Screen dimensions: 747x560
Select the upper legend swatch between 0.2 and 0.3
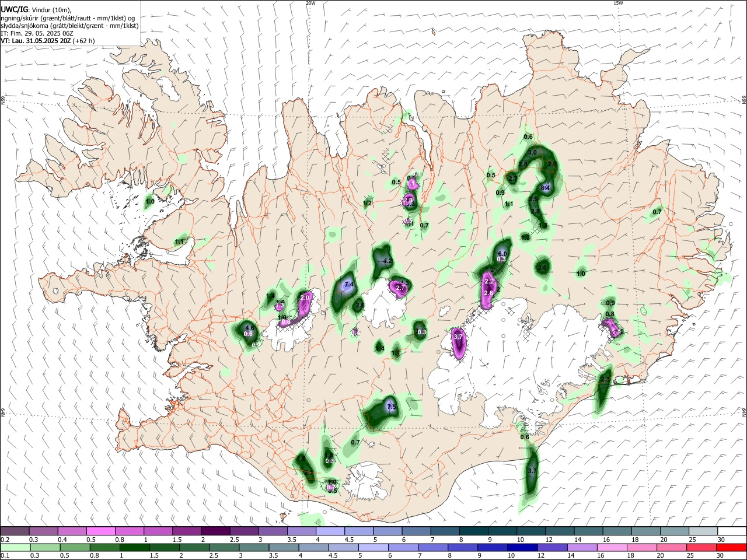click(15, 531)
